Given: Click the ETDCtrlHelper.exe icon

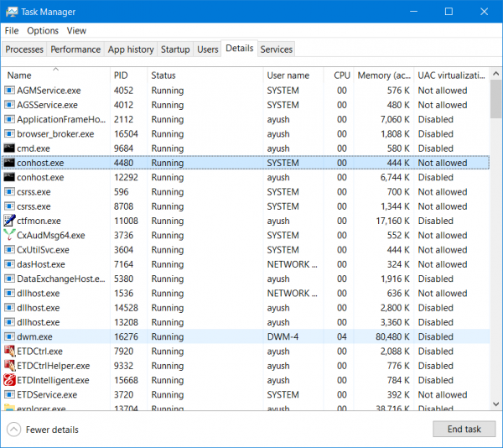Looking at the screenshot, I should (9, 366).
